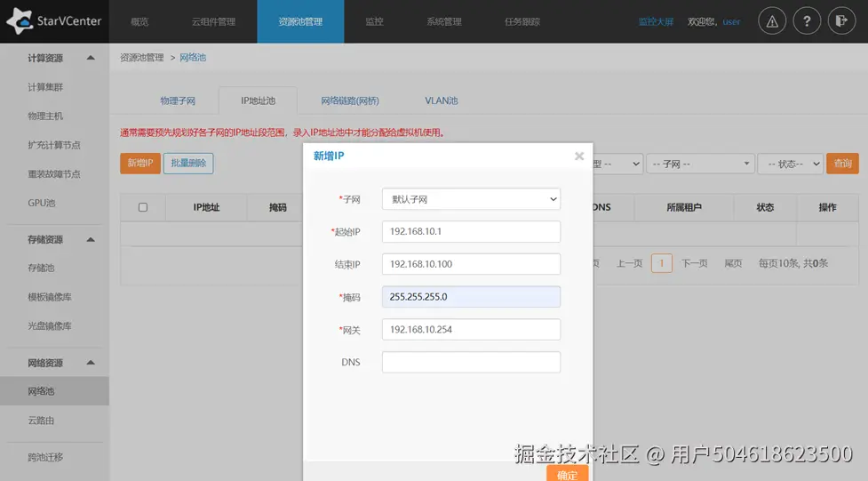This screenshot has height=481, width=868.
Task: Select the 资源池管理 top menu
Action: click(300, 21)
